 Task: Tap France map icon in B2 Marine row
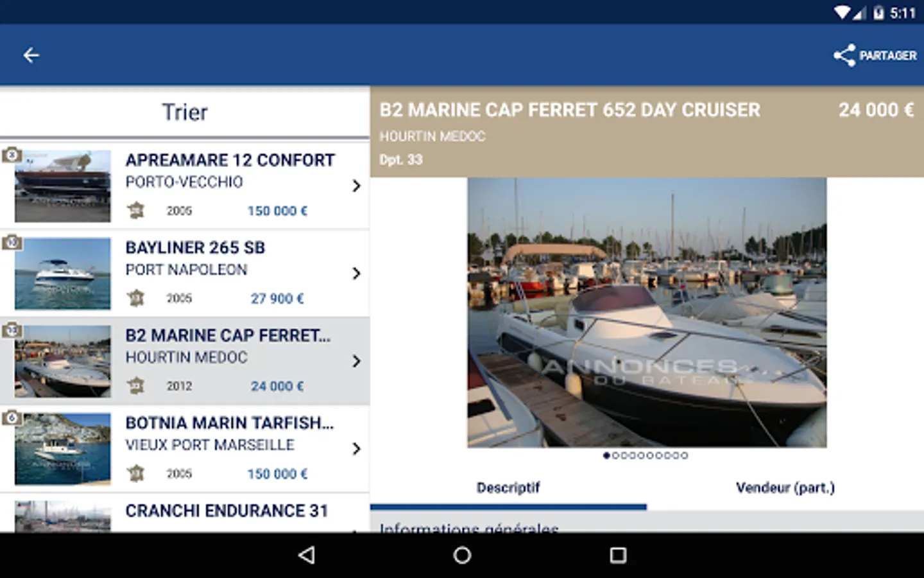pos(135,386)
